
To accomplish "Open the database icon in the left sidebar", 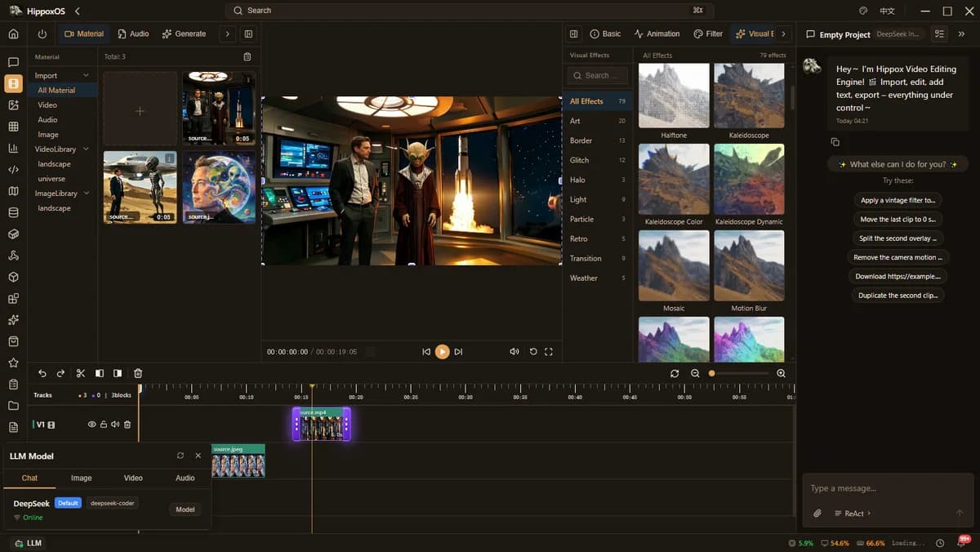I will coord(13,212).
